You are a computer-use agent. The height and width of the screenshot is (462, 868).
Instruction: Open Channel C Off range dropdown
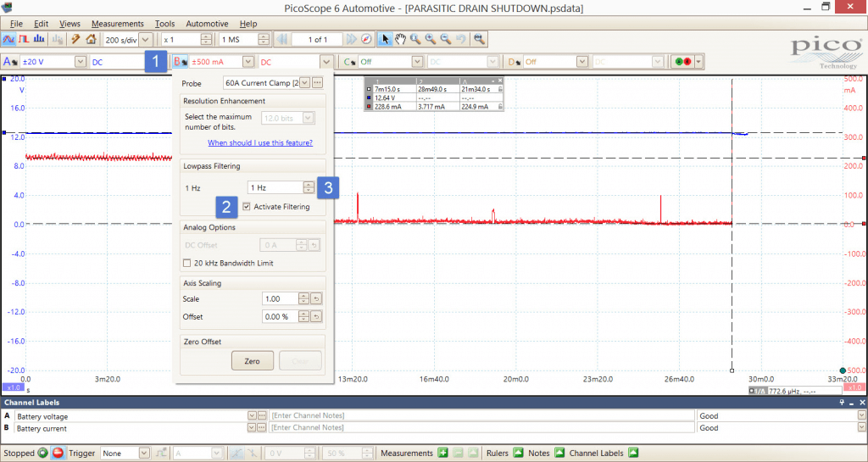tap(417, 62)
